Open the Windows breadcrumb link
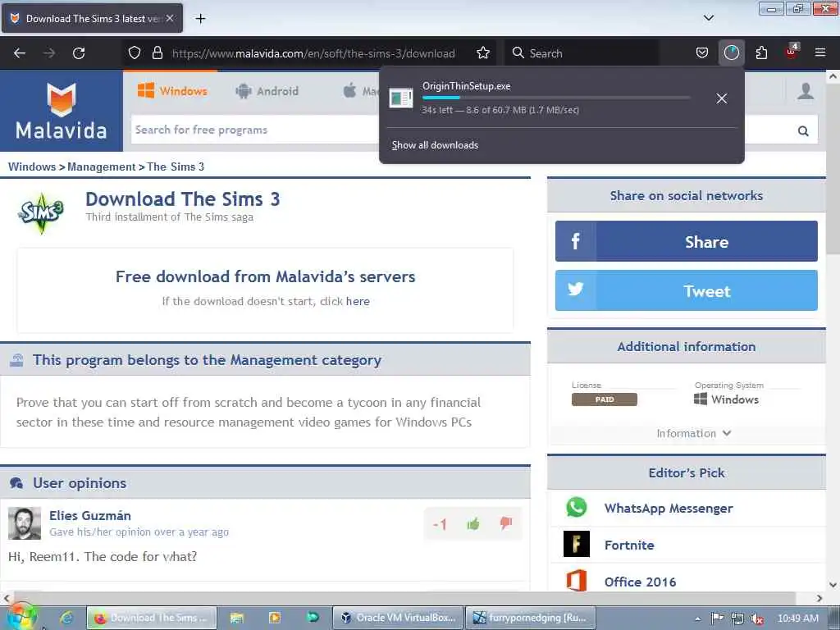This screenshot has height=630, width=840. [x=32, y=167]
